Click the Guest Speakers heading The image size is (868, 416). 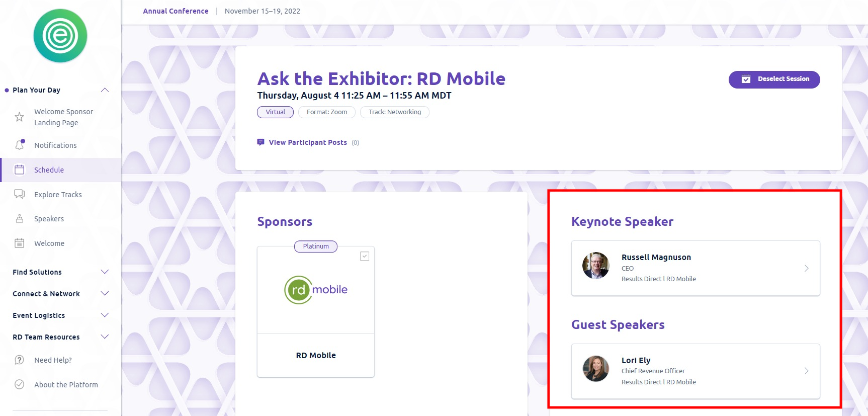618,325
